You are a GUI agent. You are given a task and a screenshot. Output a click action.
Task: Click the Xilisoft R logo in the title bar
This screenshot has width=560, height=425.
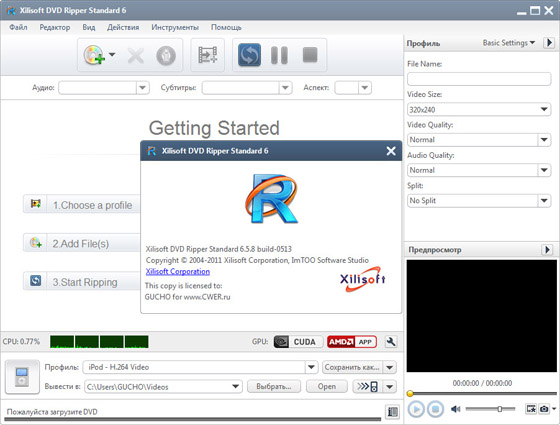(x=11, y=10)
